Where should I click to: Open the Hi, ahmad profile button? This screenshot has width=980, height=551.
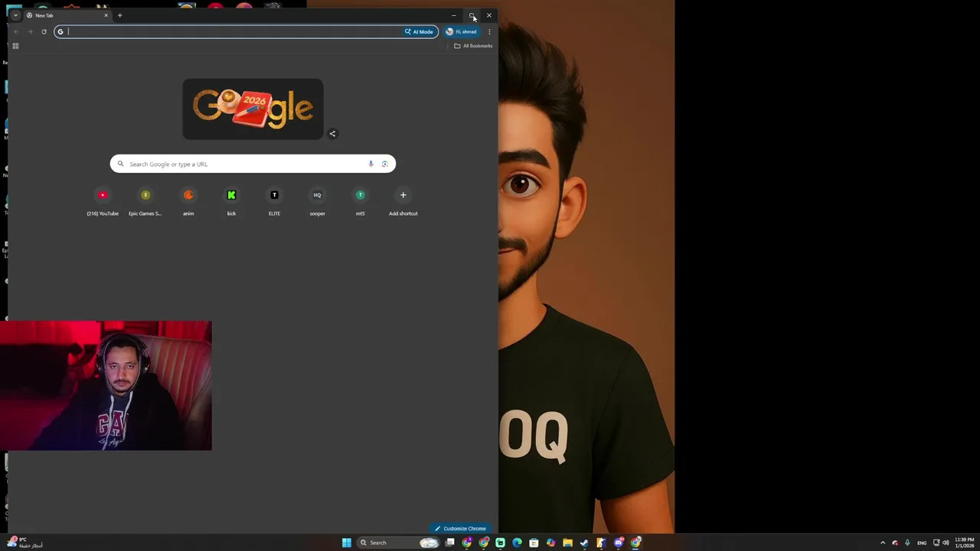point(462,31)
